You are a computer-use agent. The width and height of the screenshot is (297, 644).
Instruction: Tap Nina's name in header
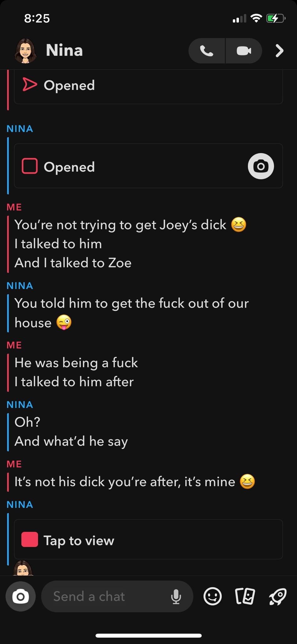pos(64,50)
